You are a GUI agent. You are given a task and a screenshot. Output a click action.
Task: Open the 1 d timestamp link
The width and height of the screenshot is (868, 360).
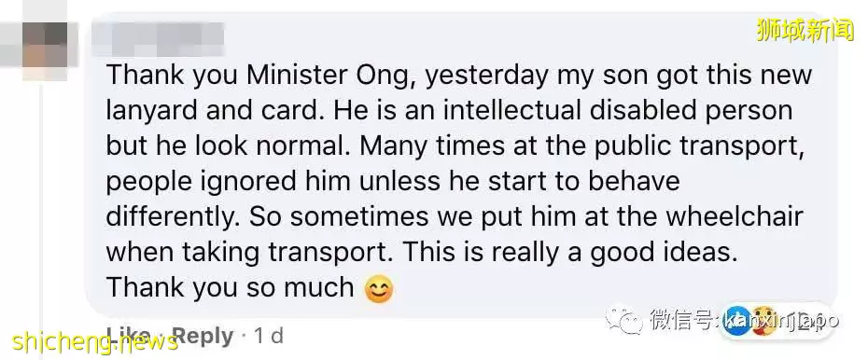(x=268, y=336)
